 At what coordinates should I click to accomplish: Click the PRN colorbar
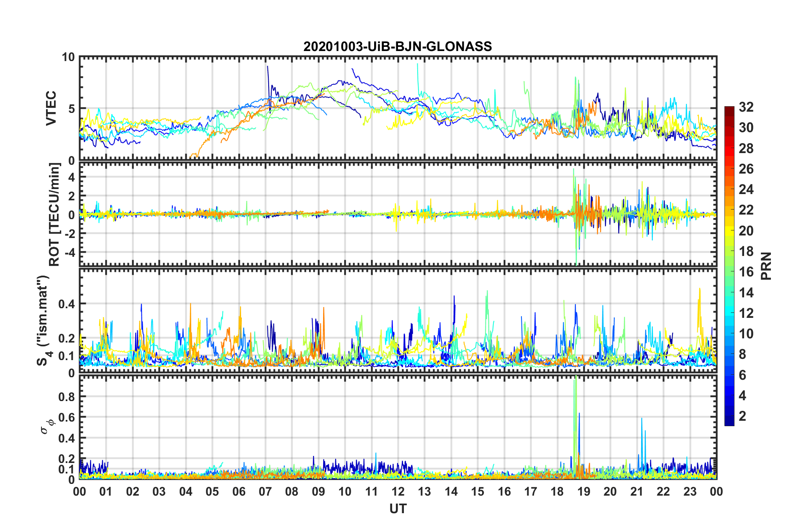click(x=729, y=266)
